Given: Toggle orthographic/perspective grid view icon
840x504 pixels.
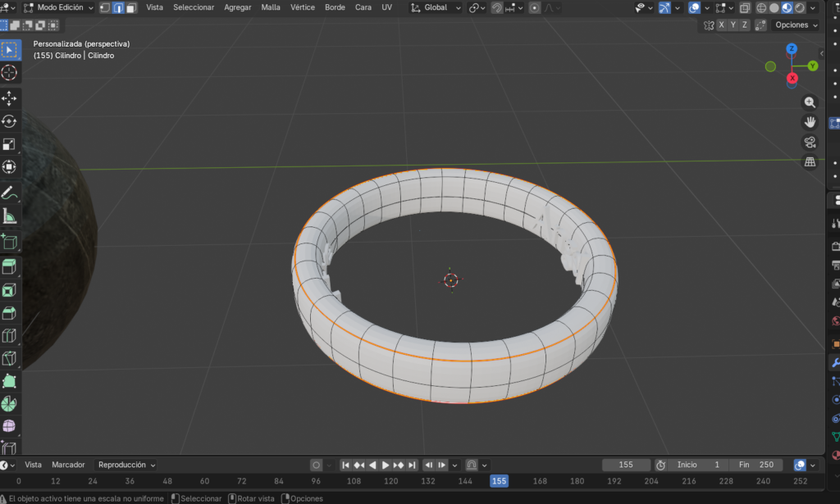Looking at the screenshot, I should 810,161.
